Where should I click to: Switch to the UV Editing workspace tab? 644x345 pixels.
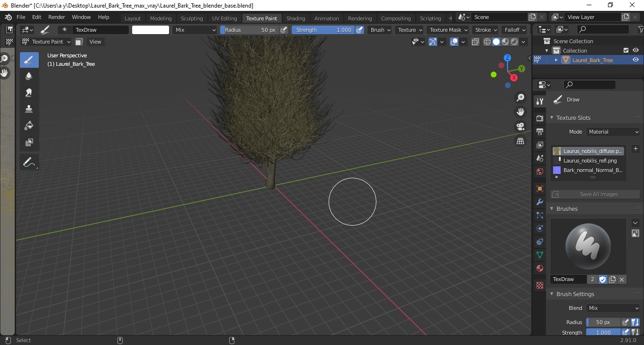(224, 18)
